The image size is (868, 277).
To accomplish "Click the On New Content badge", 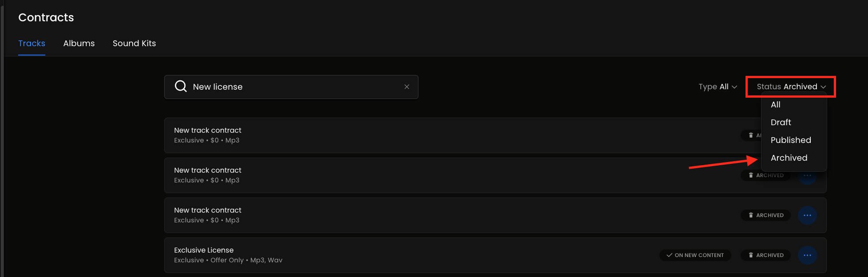I will click(695, 255).
